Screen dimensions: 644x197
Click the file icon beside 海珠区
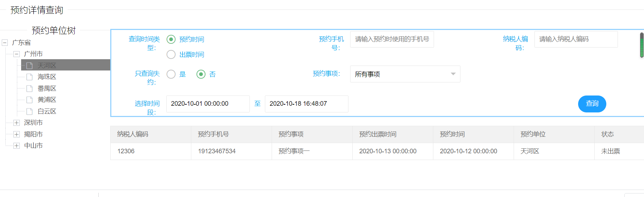click(30, 77)
